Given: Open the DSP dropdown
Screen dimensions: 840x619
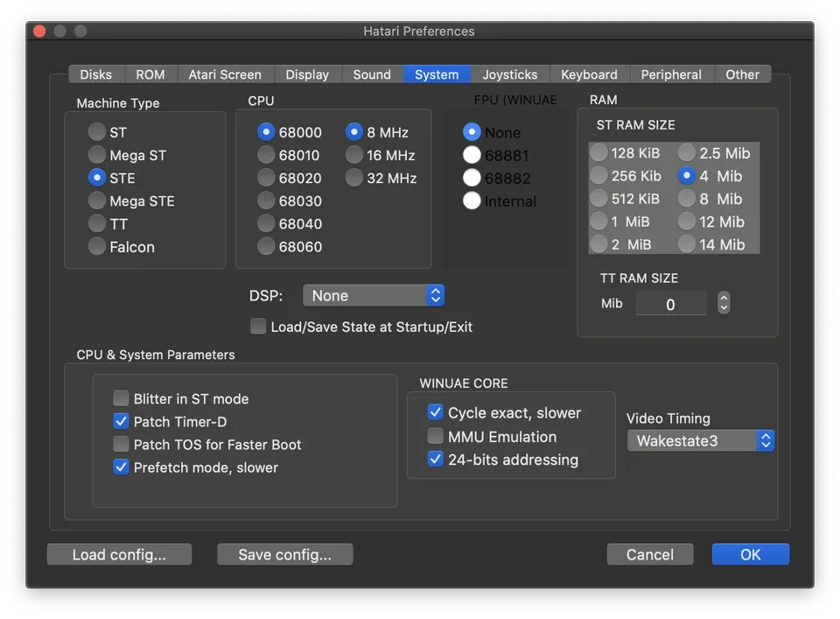Looking at the screenshot, I should pos(374,295).
